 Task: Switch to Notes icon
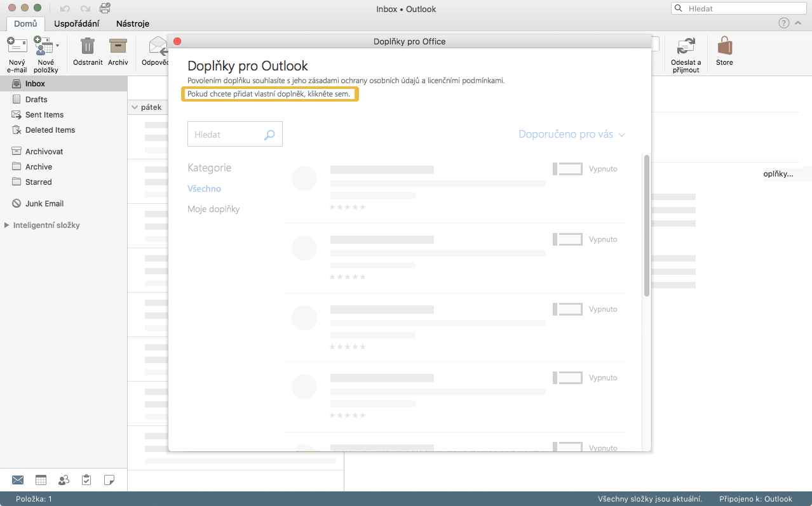(109, 480)
